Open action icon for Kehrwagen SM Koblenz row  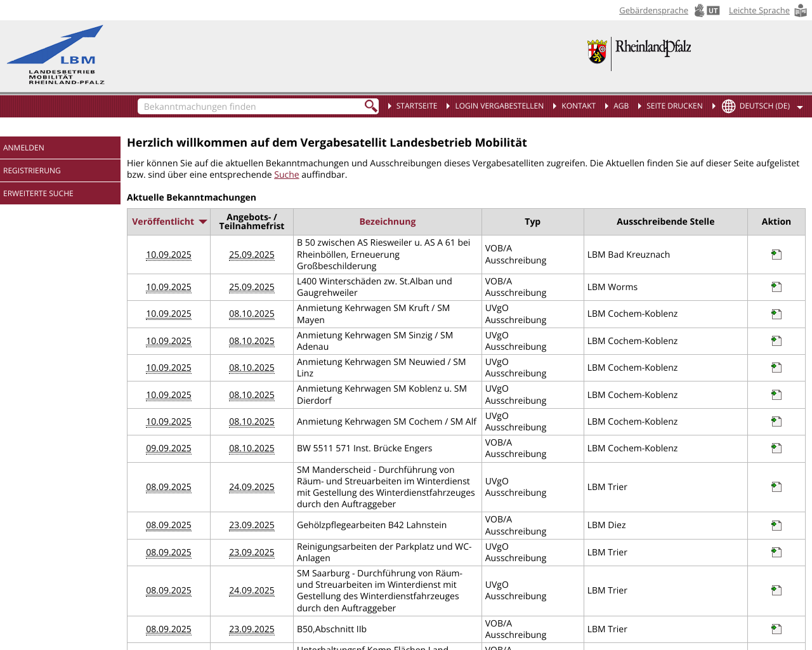(x=776, y=395)
